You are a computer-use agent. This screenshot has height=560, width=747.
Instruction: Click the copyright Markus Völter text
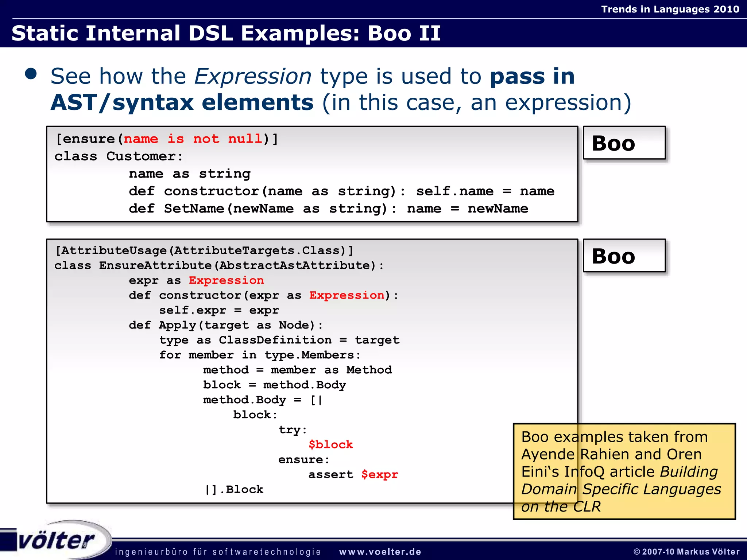click(686, 552)
